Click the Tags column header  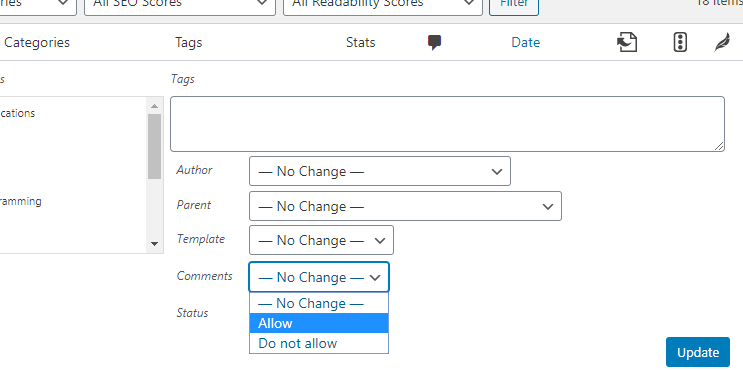coord(189,43)
